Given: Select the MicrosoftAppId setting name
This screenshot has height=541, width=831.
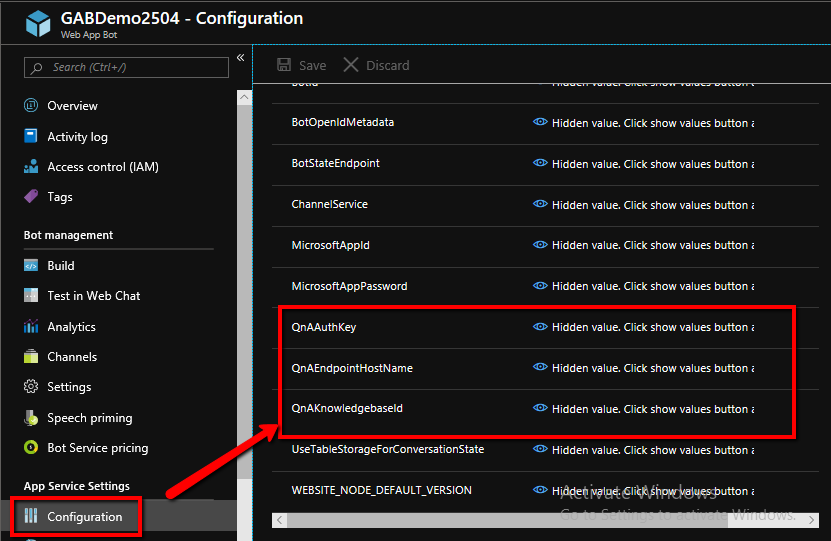Looking at the screenshot, I should click(330, 245).
